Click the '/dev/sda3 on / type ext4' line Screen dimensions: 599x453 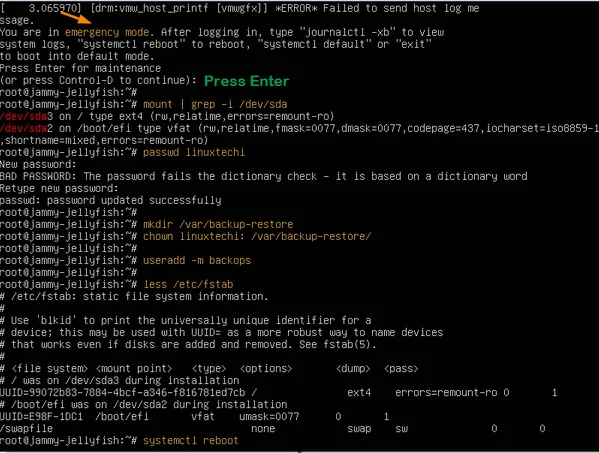(167, 116)
